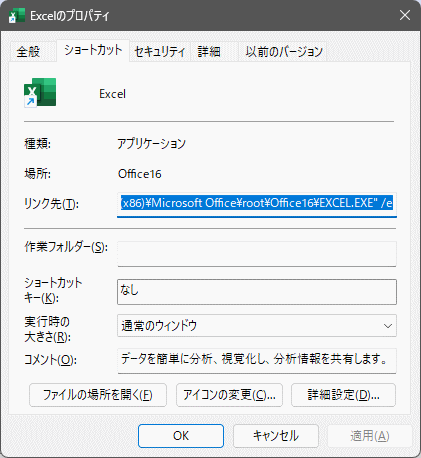Click the Excel shortcut icon in the dialog body
This screenshot has width=421, height=458.
pyautogui.click(x=40, y=92)
